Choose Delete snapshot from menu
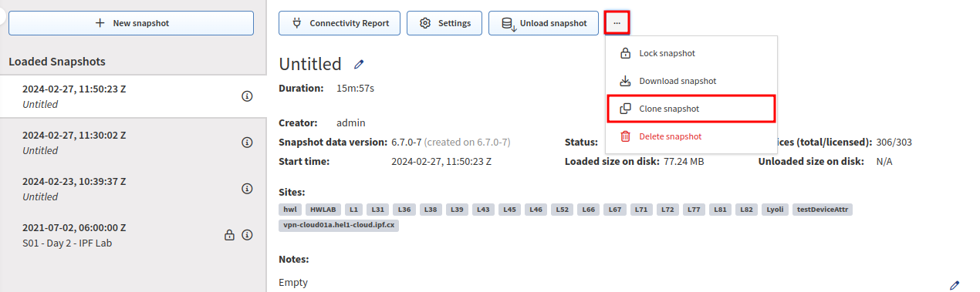The height and width of the screenshot is (292, 980). 691,136
